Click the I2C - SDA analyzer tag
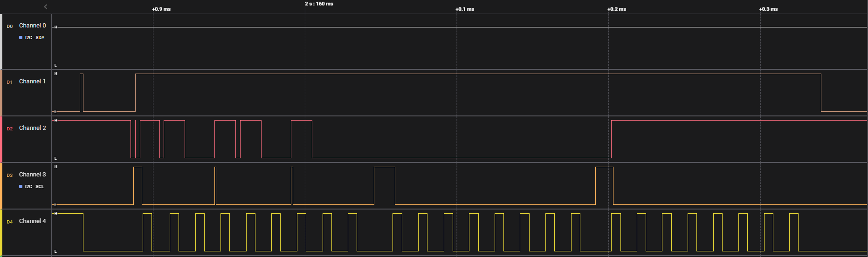 click(34, 38)
